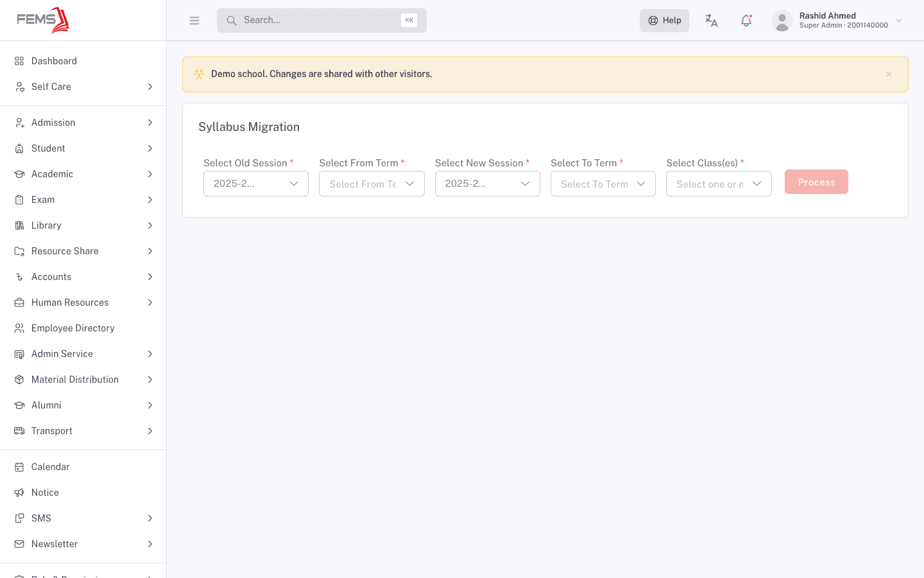
Task: Open user account menu chevron
Action: pyautogui.click(x=899, y=21)
